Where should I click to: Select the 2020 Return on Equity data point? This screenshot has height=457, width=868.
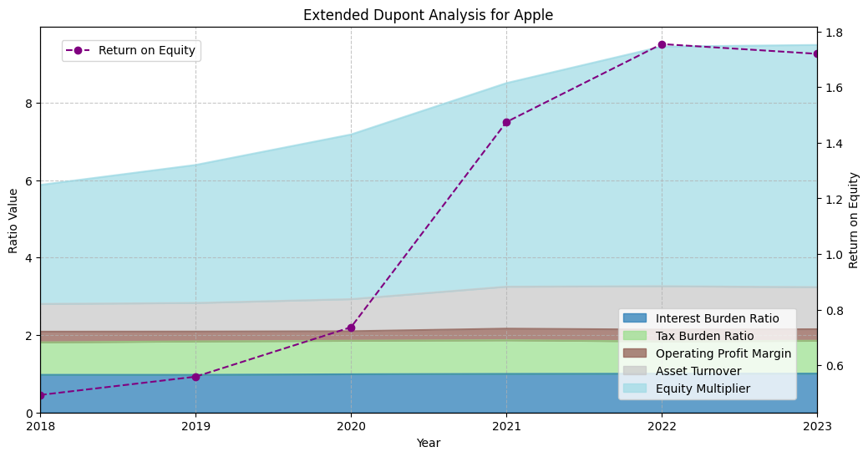(x=351, y=328)
